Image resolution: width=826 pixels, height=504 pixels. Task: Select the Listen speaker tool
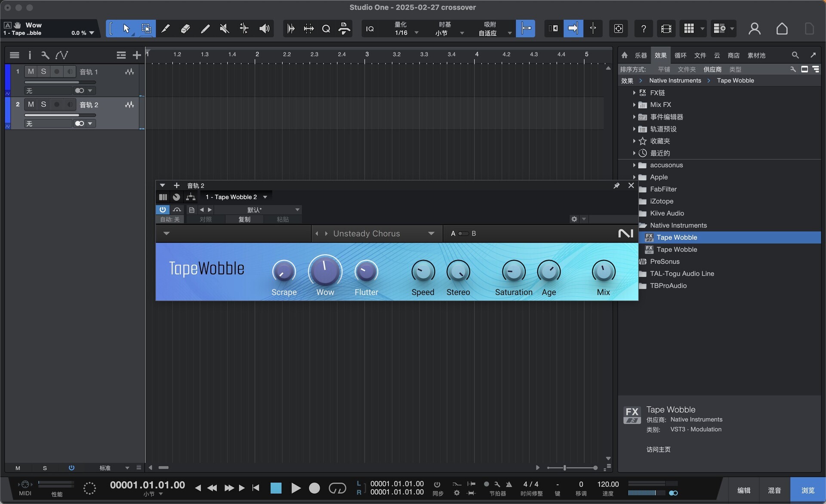coord(264,29)
